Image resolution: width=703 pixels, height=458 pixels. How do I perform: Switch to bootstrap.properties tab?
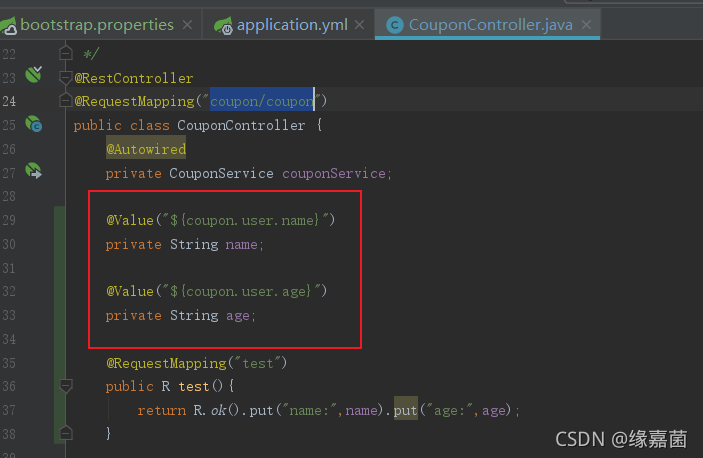coord(97,25)
